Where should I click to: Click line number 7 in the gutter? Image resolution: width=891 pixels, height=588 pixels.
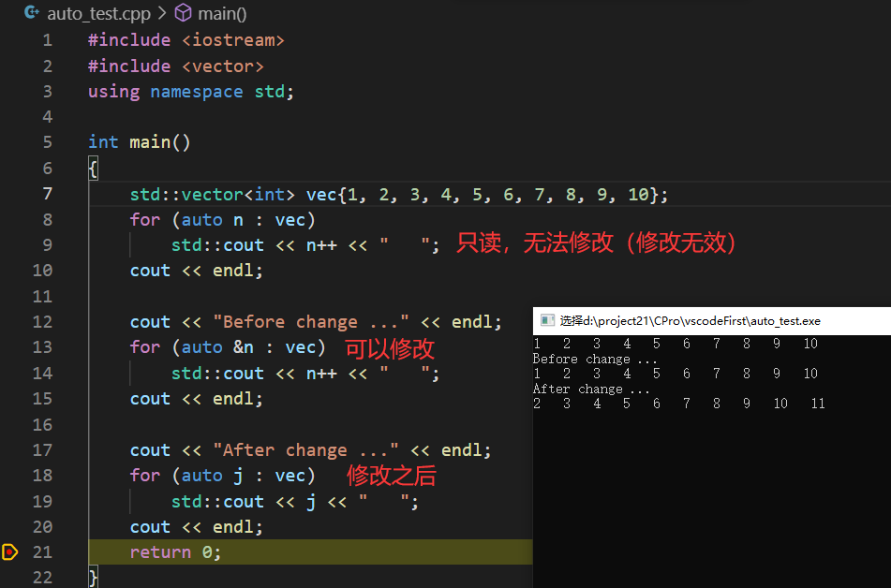click(47, 194)
